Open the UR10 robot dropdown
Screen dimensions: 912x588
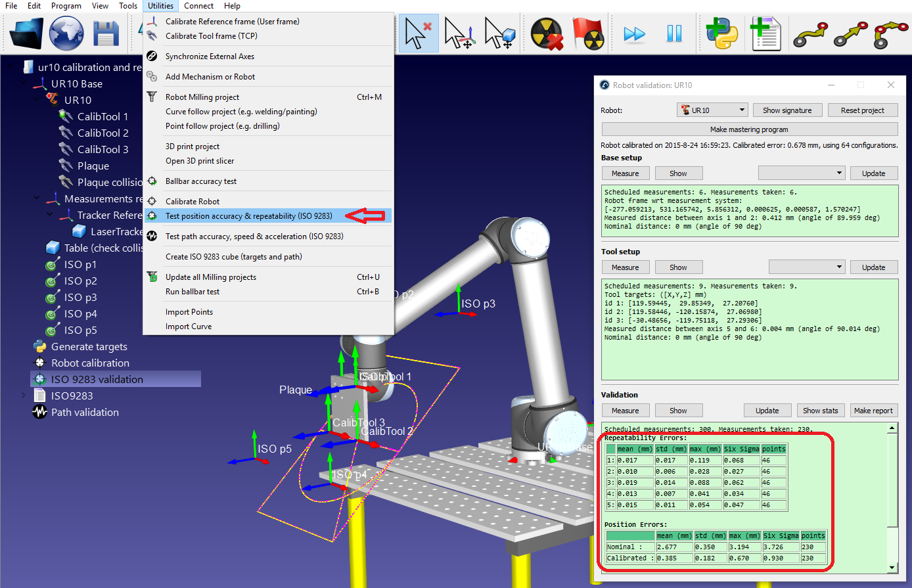click(712, 110)
